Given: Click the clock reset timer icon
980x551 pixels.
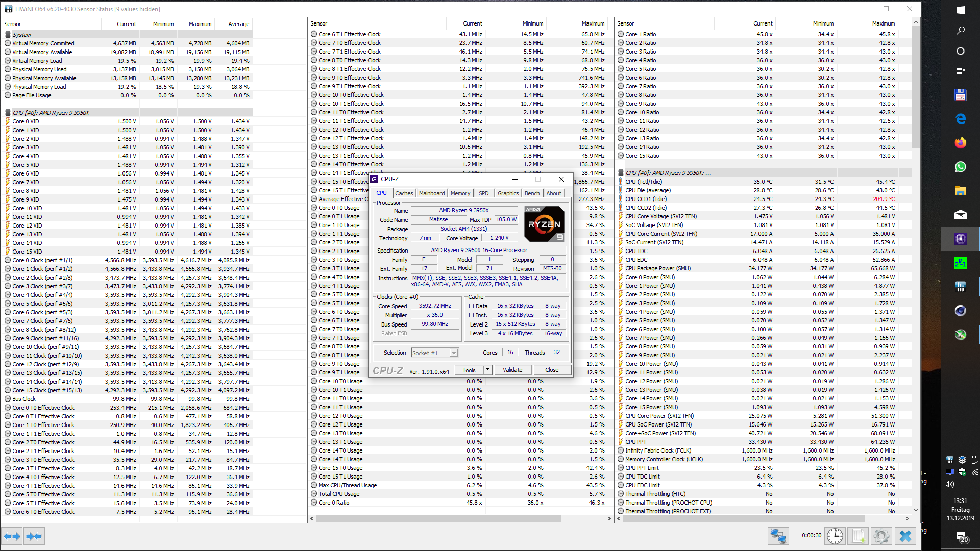Looking at the screenshot, I should (835, 536).
